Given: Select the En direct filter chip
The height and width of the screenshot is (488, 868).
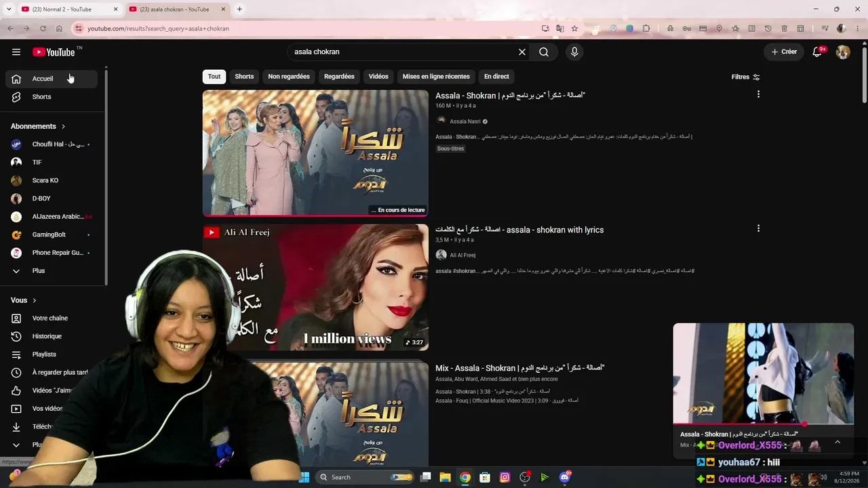Looking at the screenshot, I should 496,77.
